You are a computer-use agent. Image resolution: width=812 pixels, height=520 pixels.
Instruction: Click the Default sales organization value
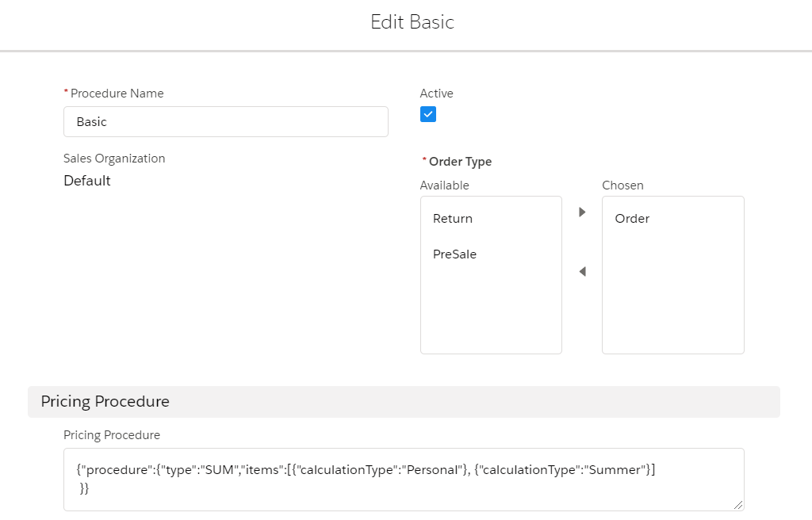coord(87,181)
